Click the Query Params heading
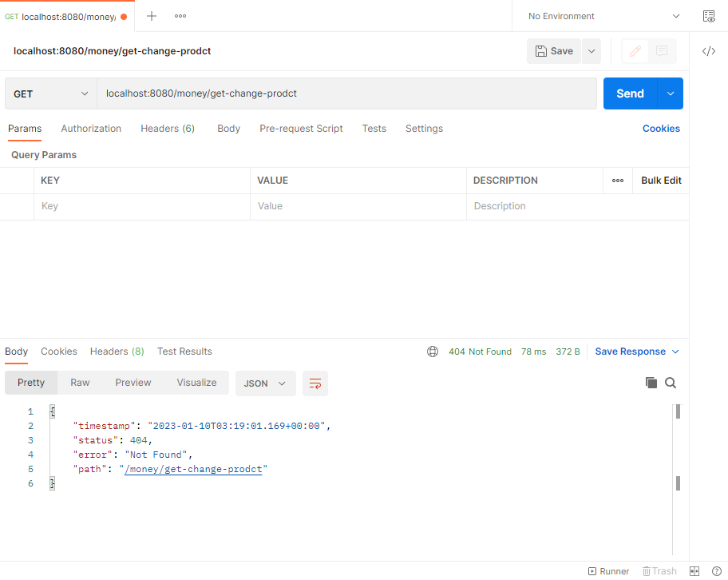 click(x=44, y=155)
